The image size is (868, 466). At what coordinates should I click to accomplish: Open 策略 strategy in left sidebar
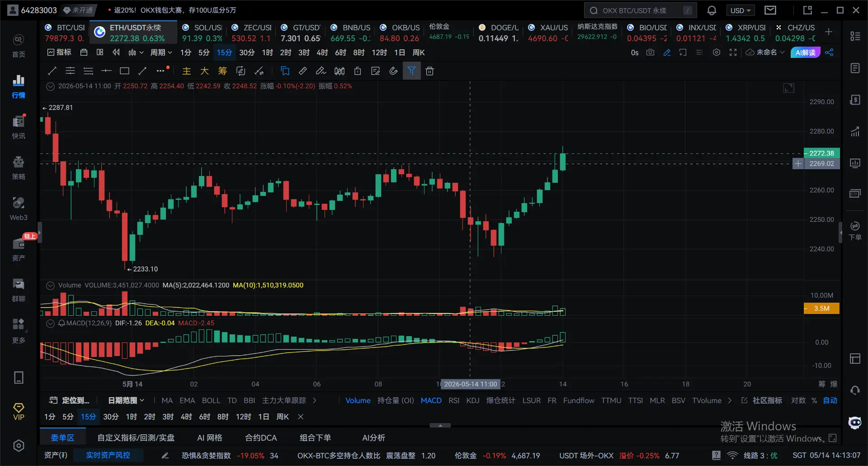[x=19, y=168]
